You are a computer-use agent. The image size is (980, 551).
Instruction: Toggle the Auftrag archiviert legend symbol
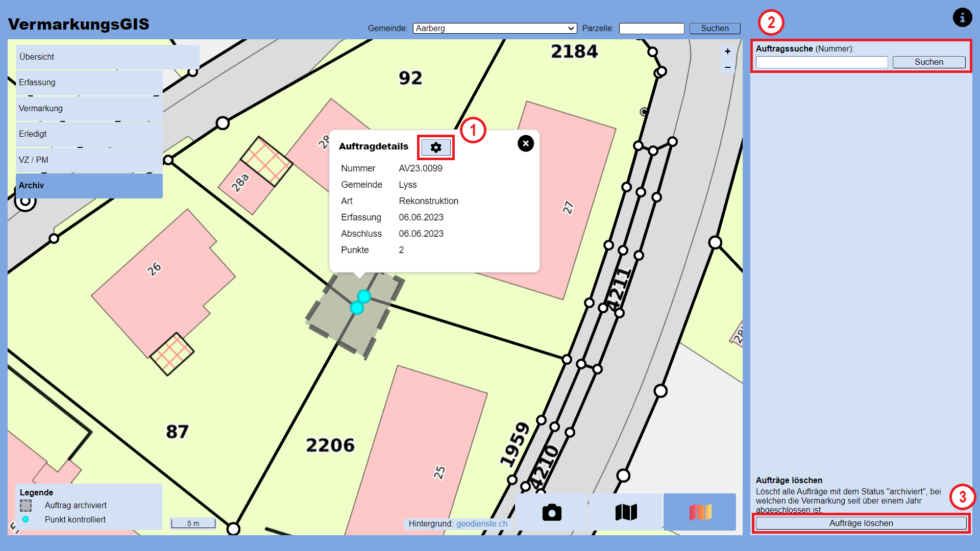25,505
